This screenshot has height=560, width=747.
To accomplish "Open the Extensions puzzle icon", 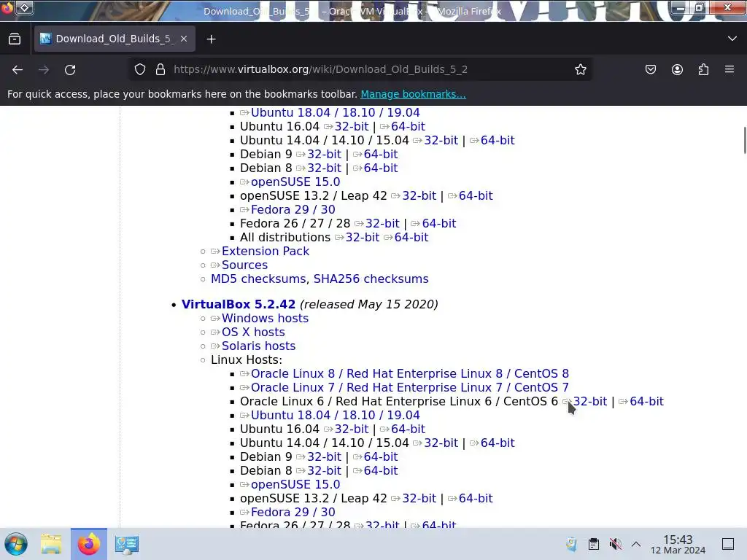I will coord(703,69).
